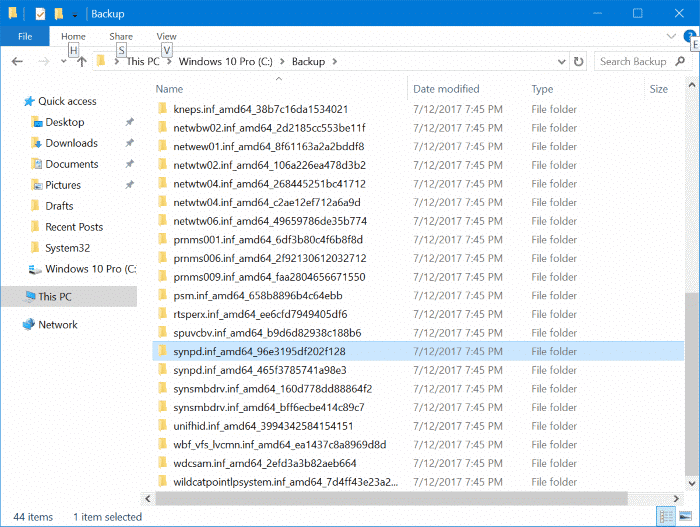Open Downloads in Quick access
Viewport: 700px width, 527px height.
tap(71, 143)
